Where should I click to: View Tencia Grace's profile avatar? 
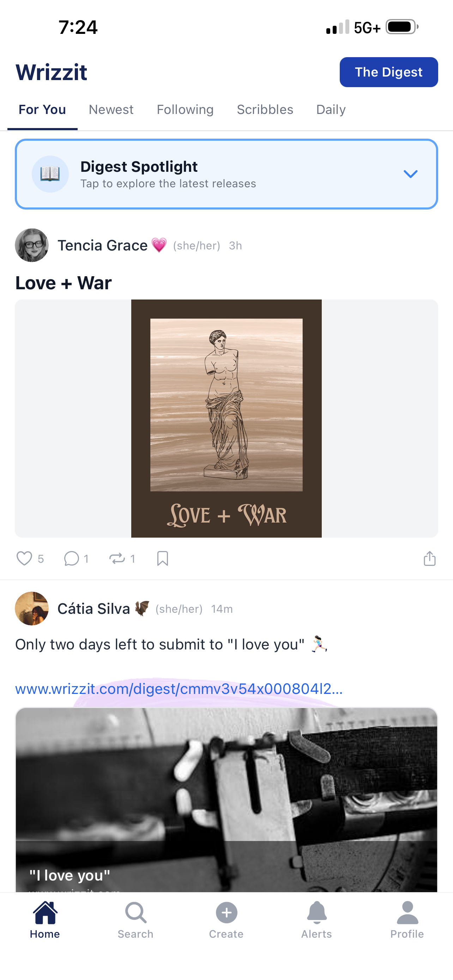(31, 245)
